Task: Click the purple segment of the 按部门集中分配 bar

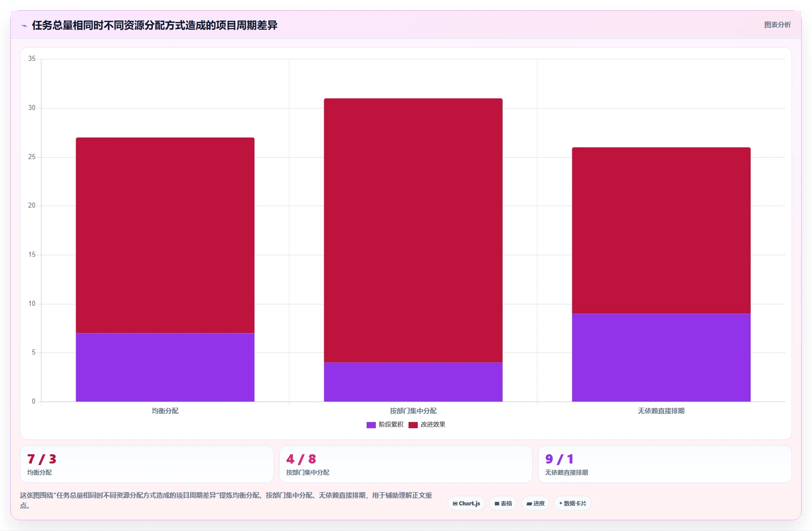Action: coord(413,382)
